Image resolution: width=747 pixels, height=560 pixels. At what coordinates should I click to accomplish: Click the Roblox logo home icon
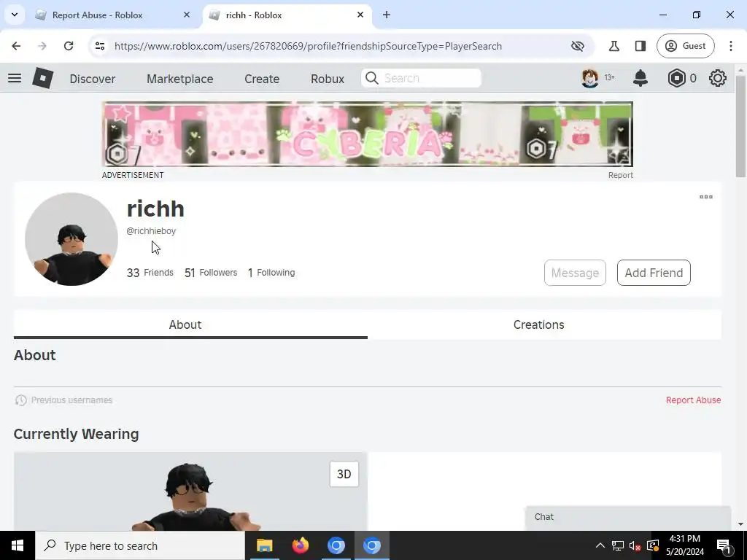43,78
